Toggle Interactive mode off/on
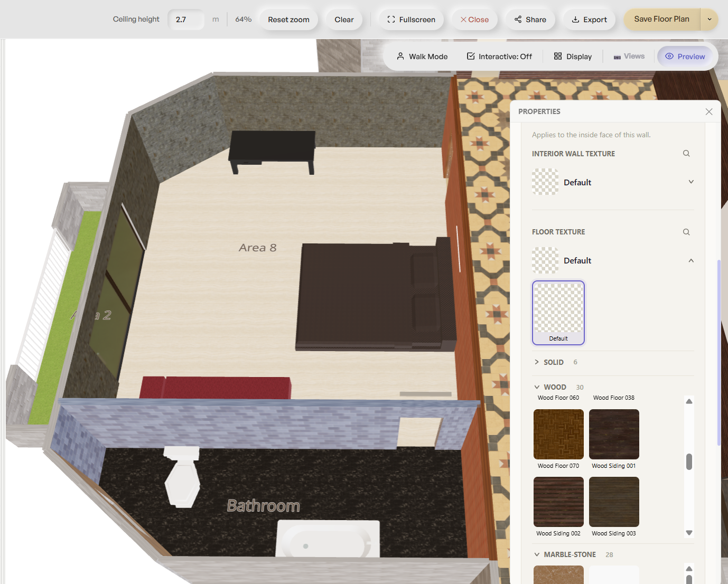Image resolution: width=728 pixels, height=584 pixels. point(499,56)
